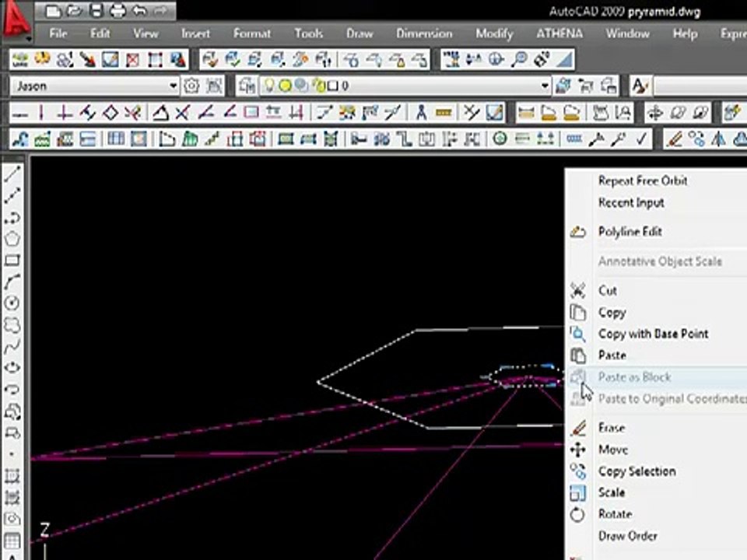Open the Format menu
Image resolution: width=747 pixels, height=560 pixels.
point(252,33)
